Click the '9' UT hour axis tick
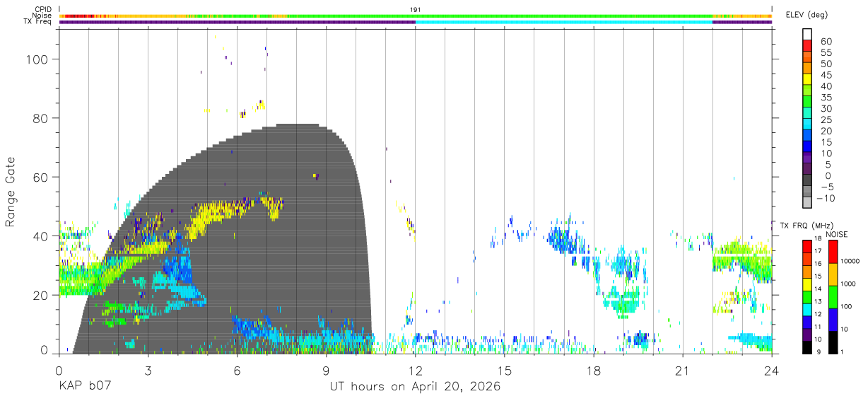The width and height of the screenshot is (868, 401). (x=326, y=371)
